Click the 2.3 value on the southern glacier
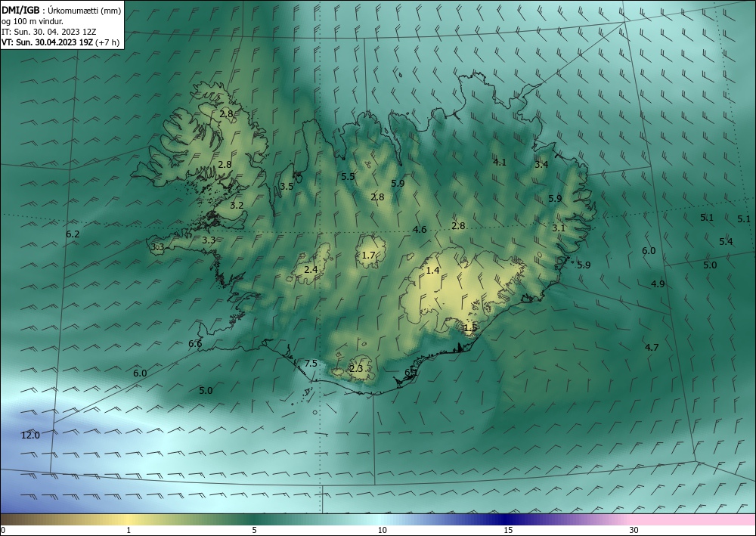The width and height of the screenshot is (756, 536). tap(356, 369)
